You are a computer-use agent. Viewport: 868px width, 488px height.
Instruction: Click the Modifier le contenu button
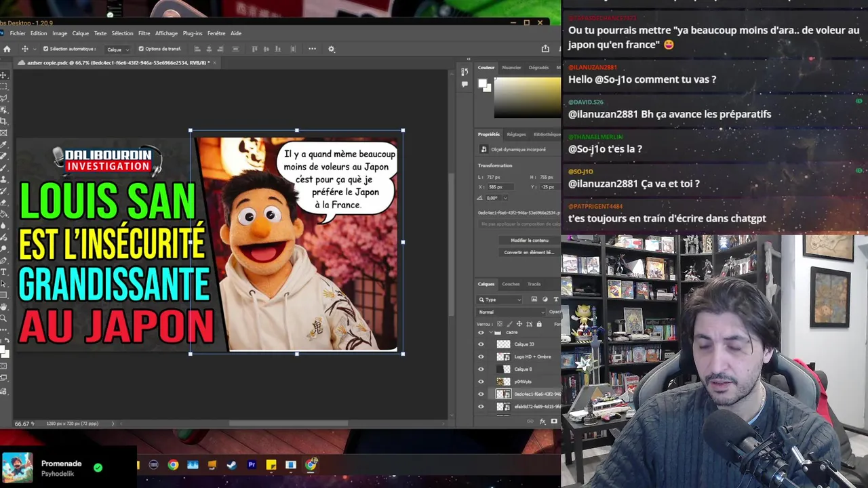(529, 240)
